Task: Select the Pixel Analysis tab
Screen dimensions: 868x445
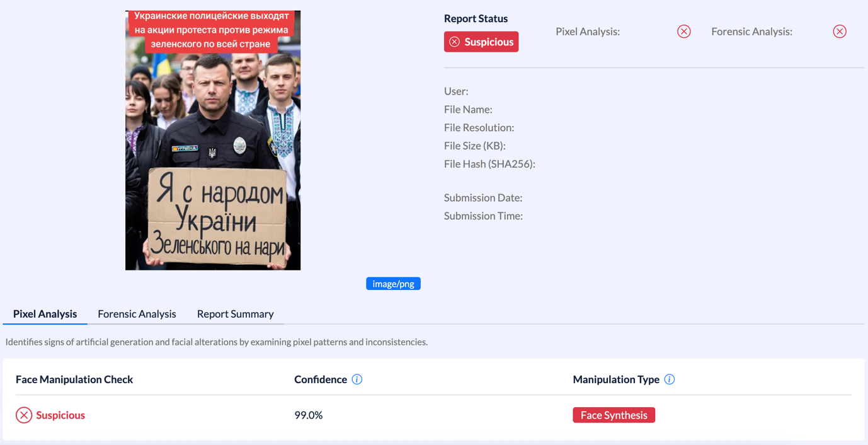Action: pos(45,314)
